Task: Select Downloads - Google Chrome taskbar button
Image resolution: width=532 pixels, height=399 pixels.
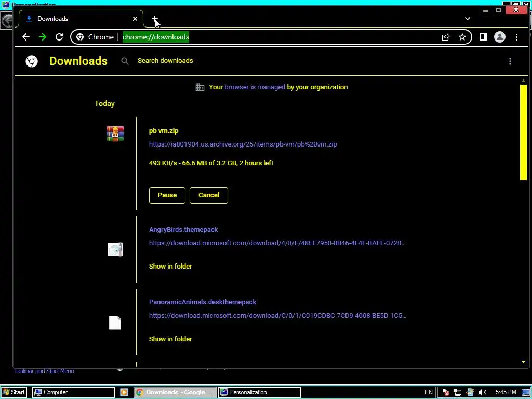Action: pos(175,392)
